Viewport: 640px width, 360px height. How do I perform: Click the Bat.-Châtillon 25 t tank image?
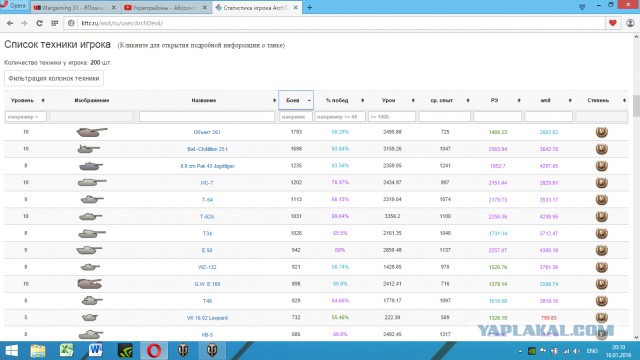(89, 149)
